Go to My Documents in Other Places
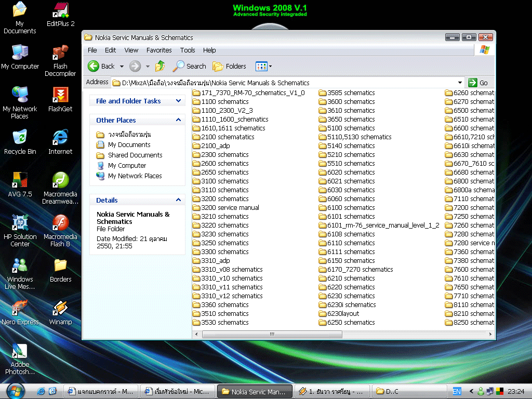This screenshot has height=399, width=532. (129, 145)
